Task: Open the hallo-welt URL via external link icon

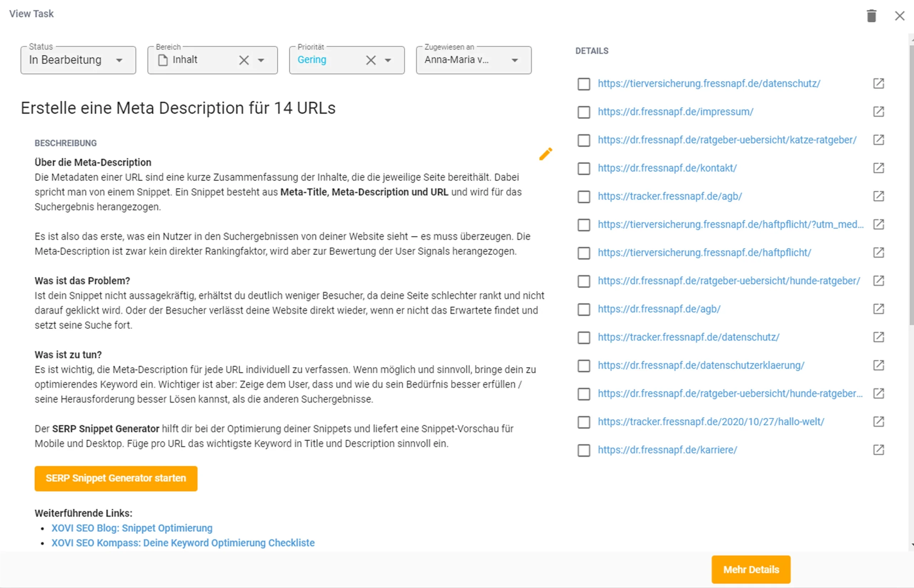Action: click(x=879, y=421)
